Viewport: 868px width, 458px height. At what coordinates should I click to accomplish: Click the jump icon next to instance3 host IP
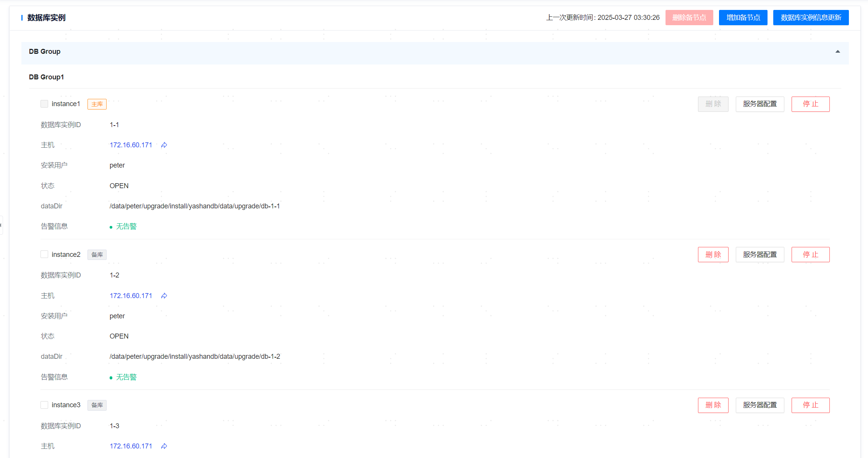[164, 446]
